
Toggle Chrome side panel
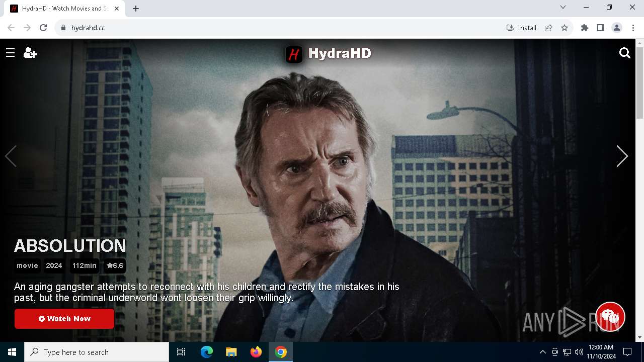coord(601,28)
